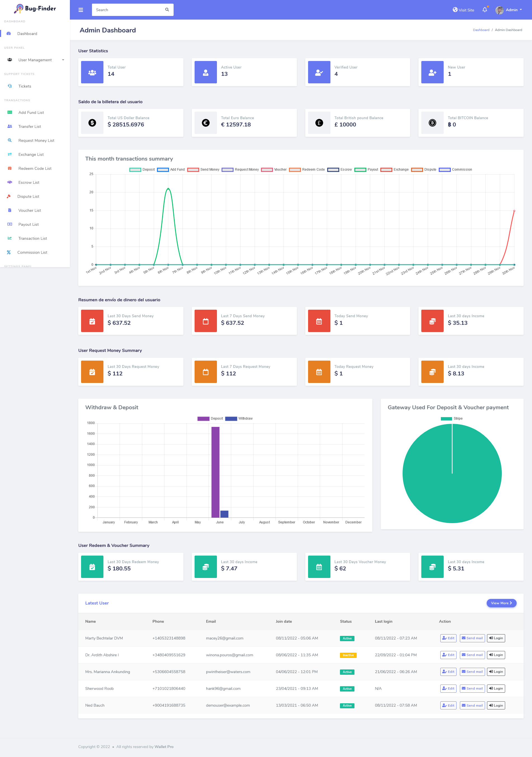Click the Add Fund List money icon
Viewport: 532px width, 757px height.
pos(10,112)
